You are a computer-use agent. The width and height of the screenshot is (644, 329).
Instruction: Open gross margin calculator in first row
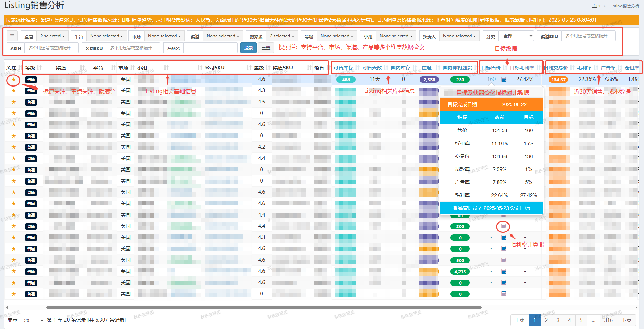(x=504, y=80)
